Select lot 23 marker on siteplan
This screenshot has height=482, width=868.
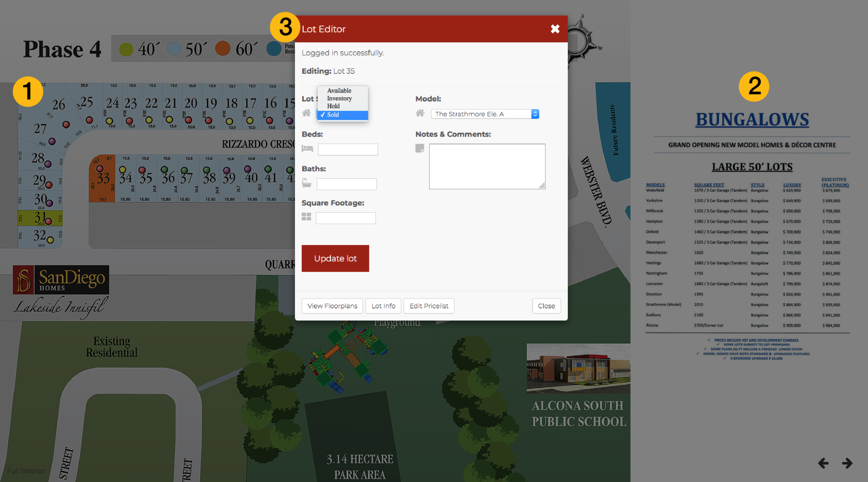coord(129,121)
